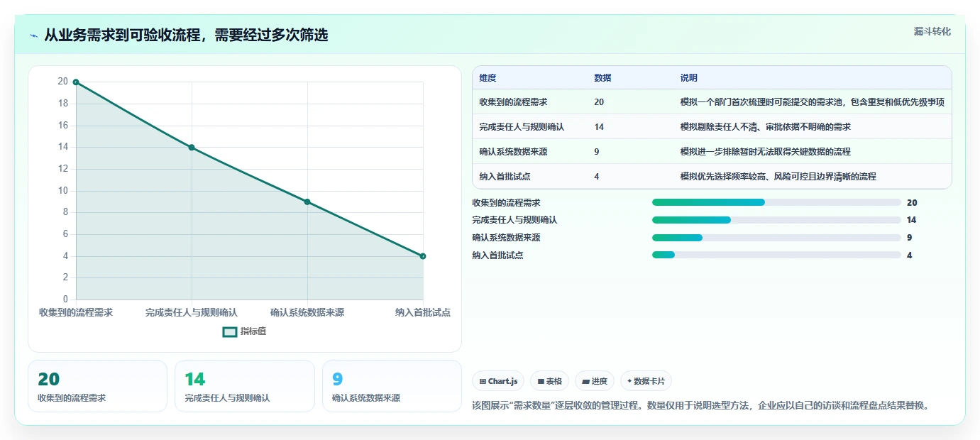Click the 完成责任人与规则确认 progress bar
Screen dimensions: 980x440
pos(776,220)
